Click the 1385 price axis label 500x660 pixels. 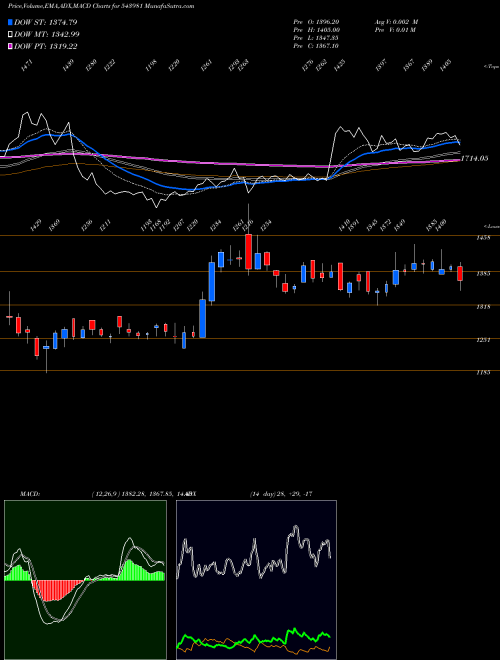point(484,274)
